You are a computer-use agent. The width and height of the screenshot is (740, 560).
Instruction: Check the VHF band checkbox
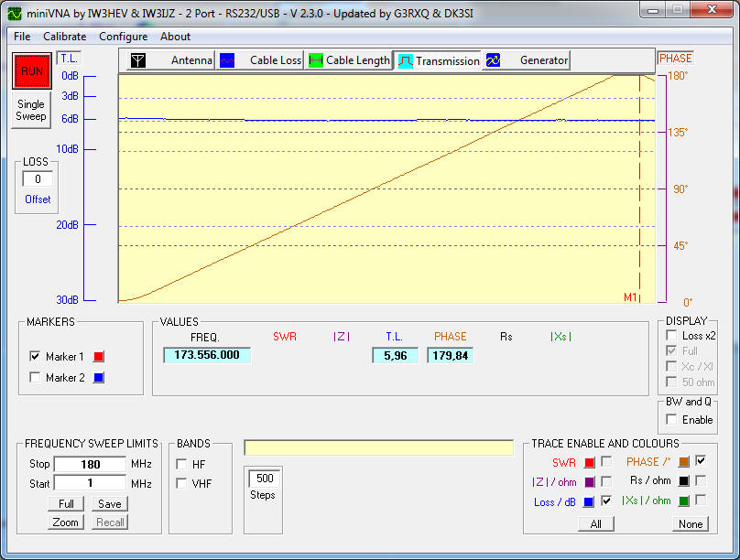click(181, 483)
